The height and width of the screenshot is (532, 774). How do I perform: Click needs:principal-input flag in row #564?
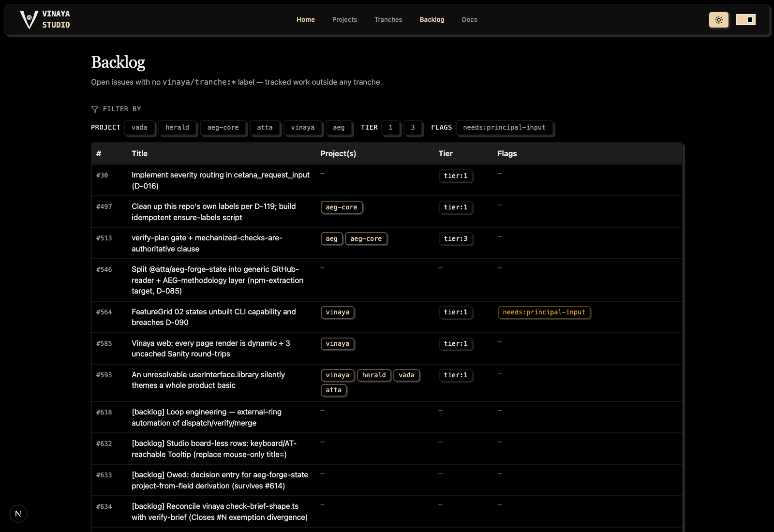point(544,312)
